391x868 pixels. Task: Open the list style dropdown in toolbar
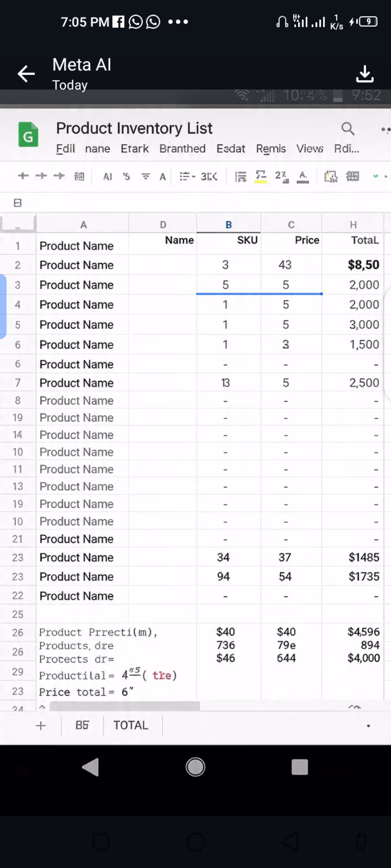(187, 176)
